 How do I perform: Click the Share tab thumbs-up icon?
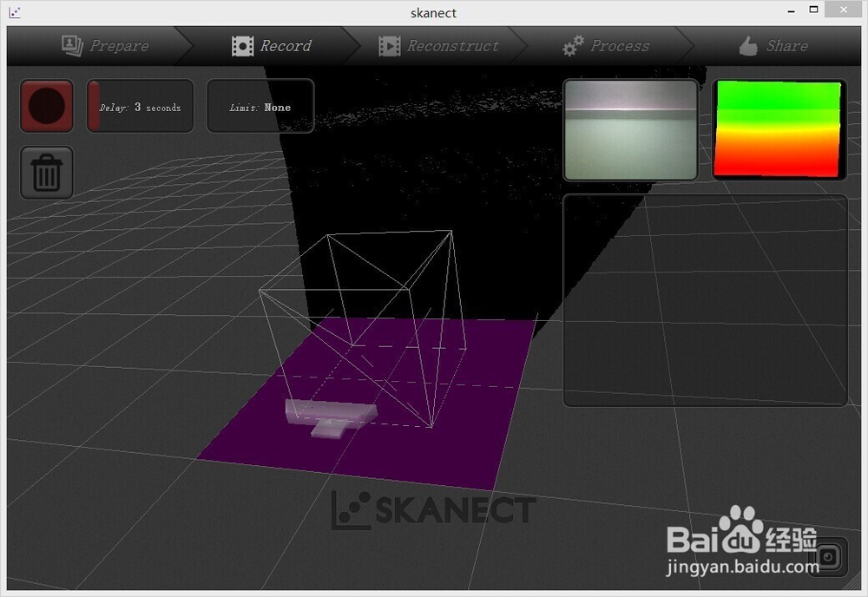pos(748,46)
